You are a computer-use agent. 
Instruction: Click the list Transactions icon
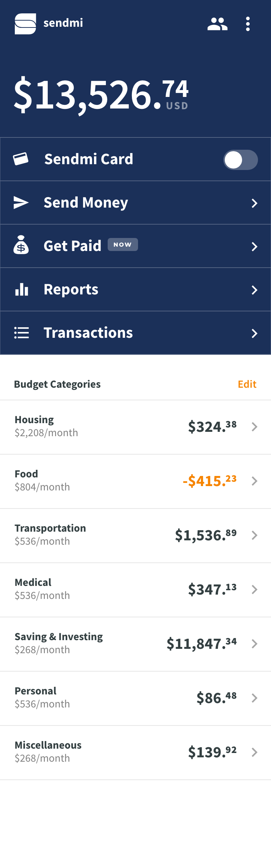click(x=22, y=333)
